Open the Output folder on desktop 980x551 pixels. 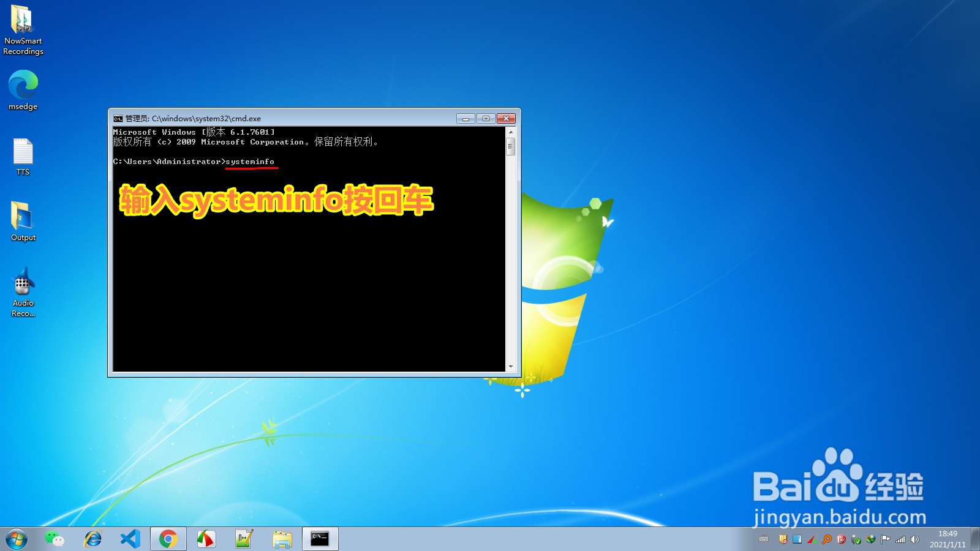coord(23,222)
